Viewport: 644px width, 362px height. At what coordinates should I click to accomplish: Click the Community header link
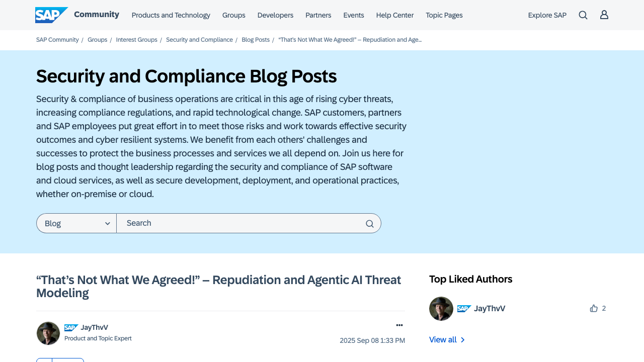pos(97,15)
